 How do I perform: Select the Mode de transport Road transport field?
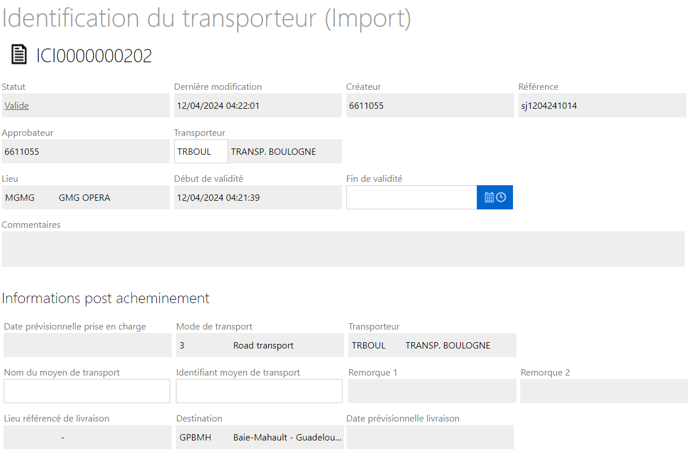pyautogui.click(x=260, y=345)
